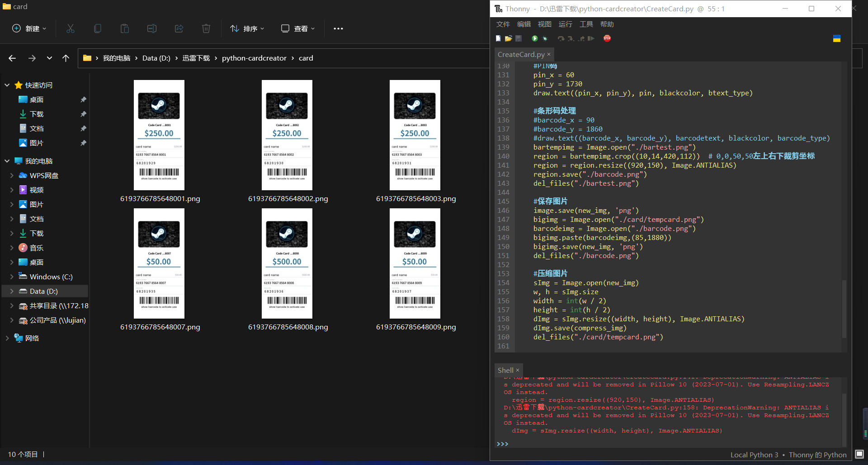Click the notification icon at taskbar corner
This screenshot has width=868, height=465.
859,454
